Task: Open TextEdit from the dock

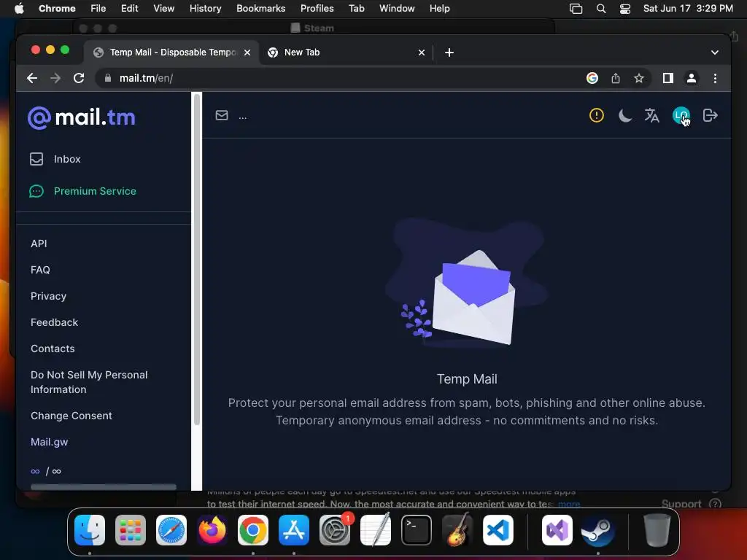Action: [x=376, y=530]
